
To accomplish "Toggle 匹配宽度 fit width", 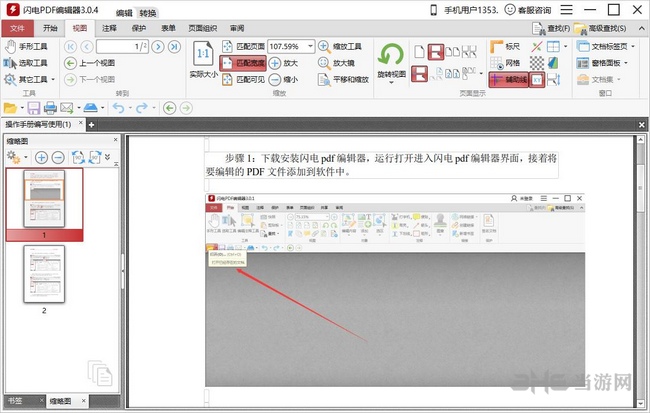I will [243, 63].
